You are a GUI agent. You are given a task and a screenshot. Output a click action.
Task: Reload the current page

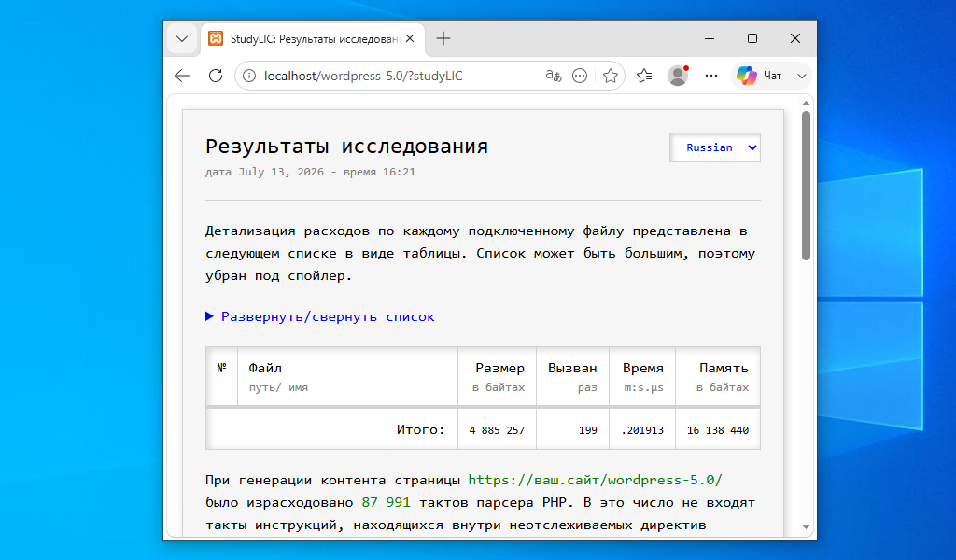click(x=216, y=76)
